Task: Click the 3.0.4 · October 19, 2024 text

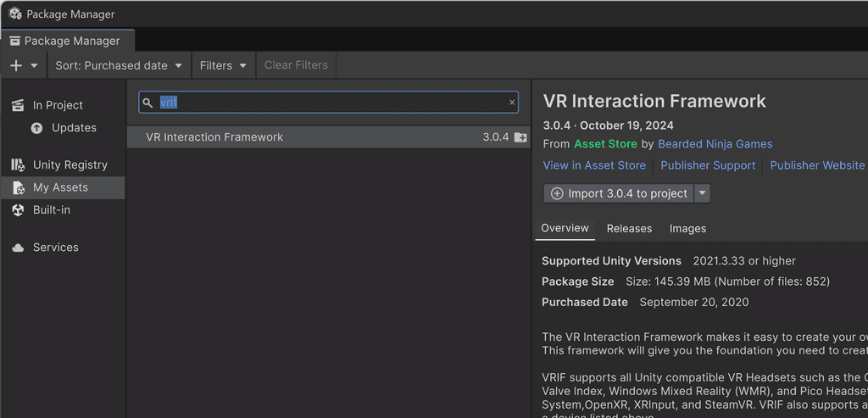Action: (609, 125)
